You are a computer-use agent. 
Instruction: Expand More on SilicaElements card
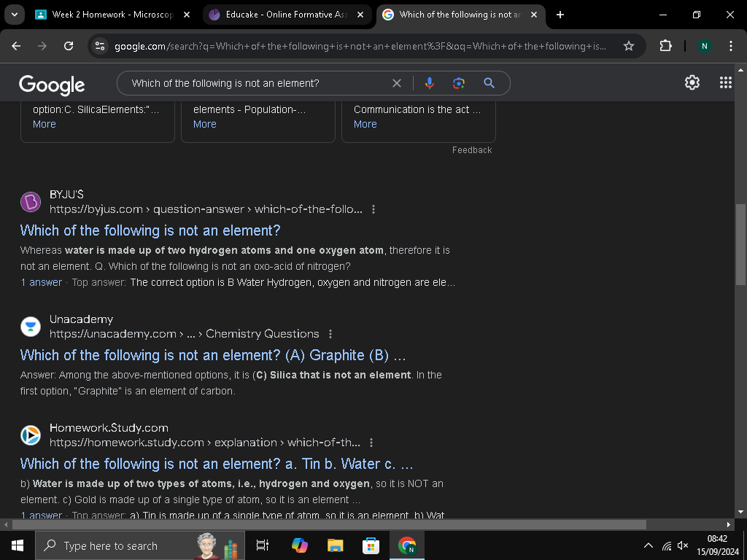pos(44,124)
